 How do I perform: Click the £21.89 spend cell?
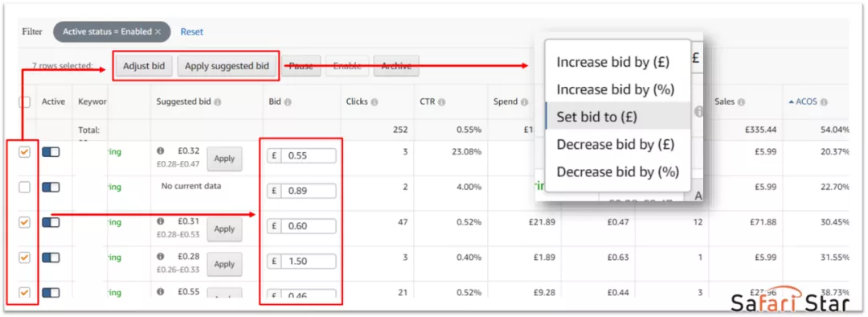[542, 222]
